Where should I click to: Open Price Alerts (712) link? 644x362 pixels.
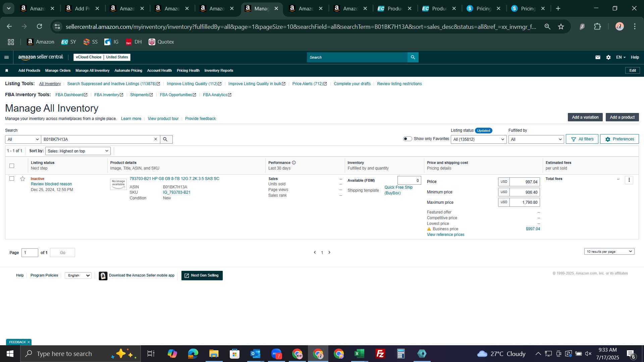[309, 84]
